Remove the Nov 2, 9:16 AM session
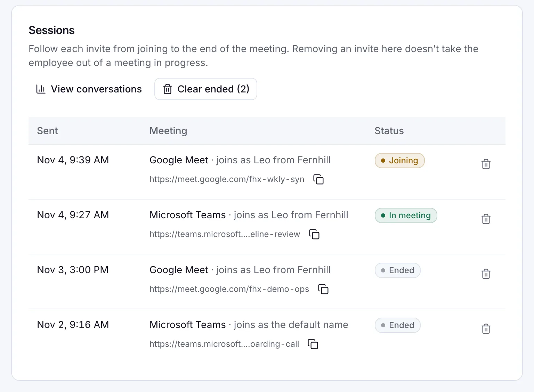534x392 pixels. [x=486, y=329]
